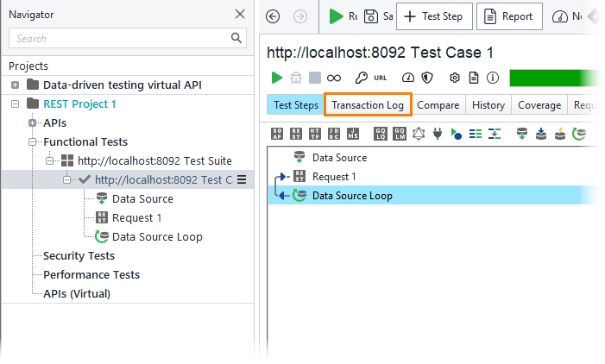This screenshot has width=605, height=364.
Task: Select Request 1 in the test steps list
Action: (x=334, y=177)
